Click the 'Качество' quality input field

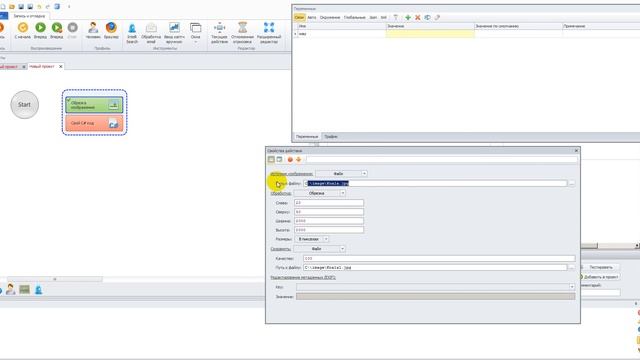[439, 258]
